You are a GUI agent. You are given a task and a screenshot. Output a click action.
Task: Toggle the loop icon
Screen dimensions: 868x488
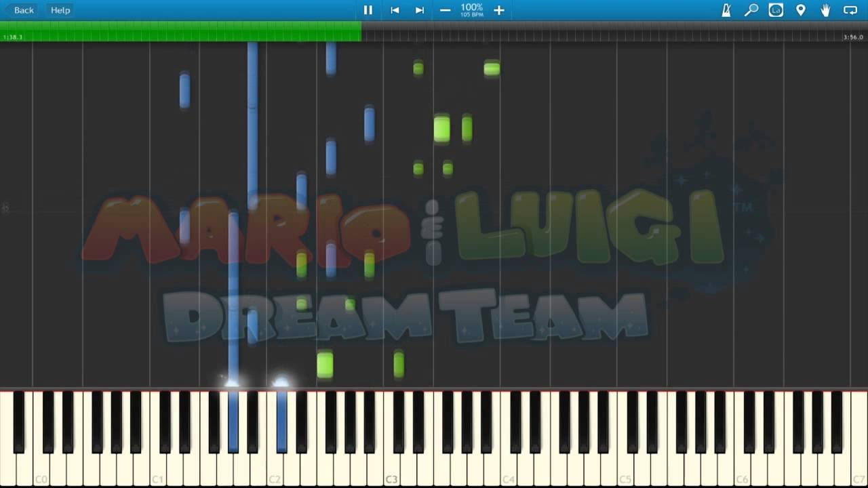(x=850, y=10)
